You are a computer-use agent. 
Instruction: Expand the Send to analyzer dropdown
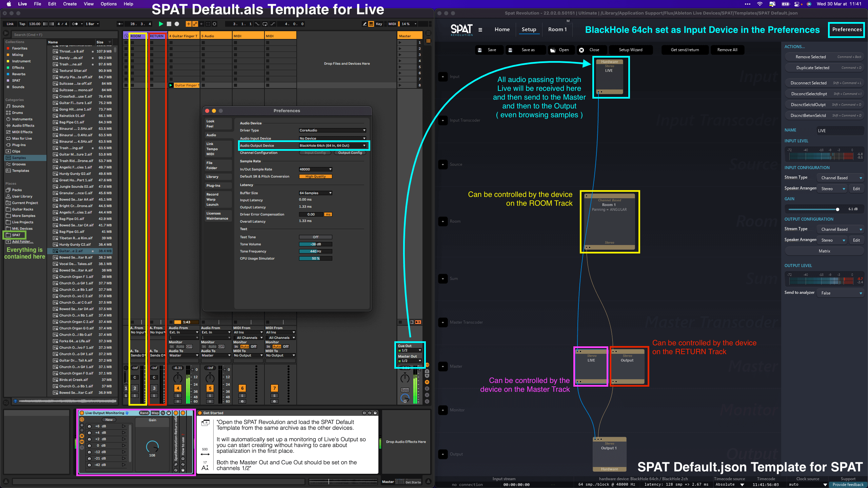pyautogui.click(x=841, y=293)
